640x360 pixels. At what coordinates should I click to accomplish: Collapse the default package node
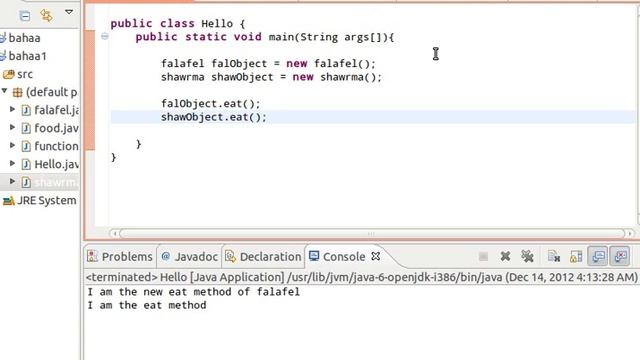coord(4,91)
